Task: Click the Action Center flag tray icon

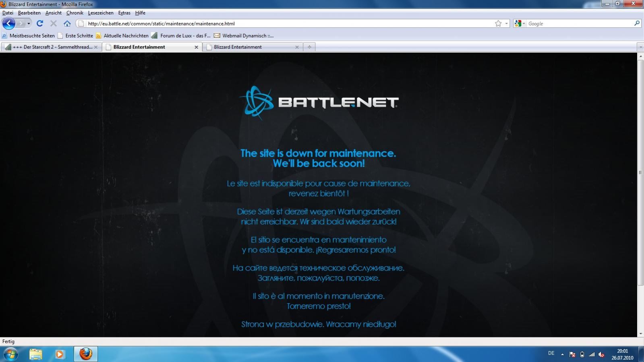Action: click(572, 354)
